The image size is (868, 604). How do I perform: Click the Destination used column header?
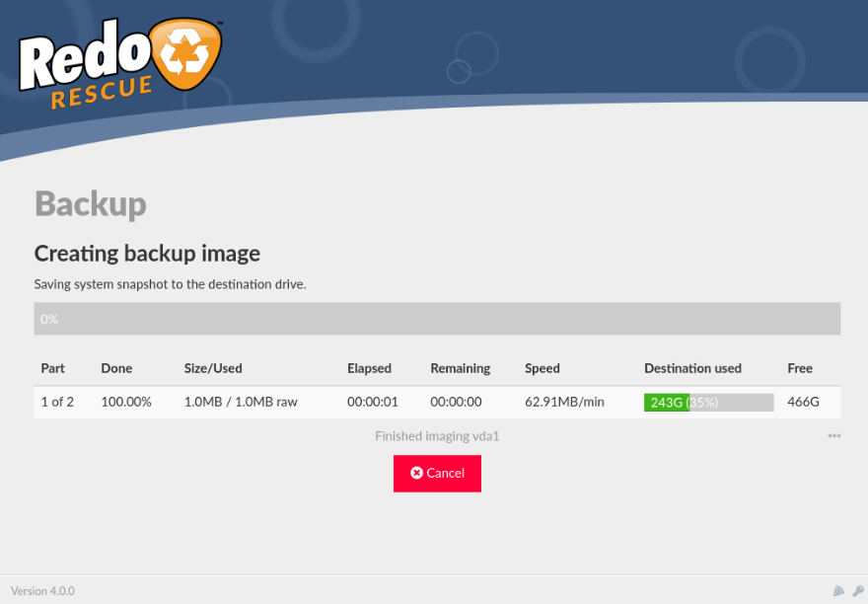(x=692, y=368)
